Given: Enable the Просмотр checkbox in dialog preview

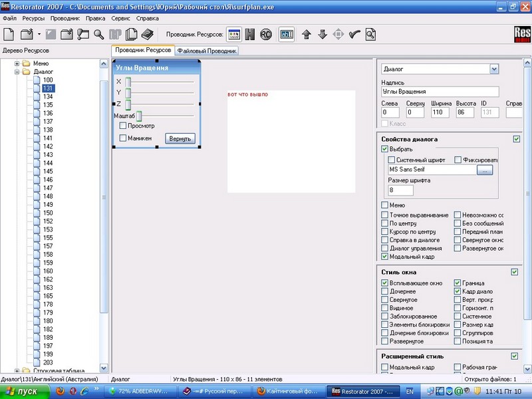Looking at the screenshot, I should click(x=123, y=126).
